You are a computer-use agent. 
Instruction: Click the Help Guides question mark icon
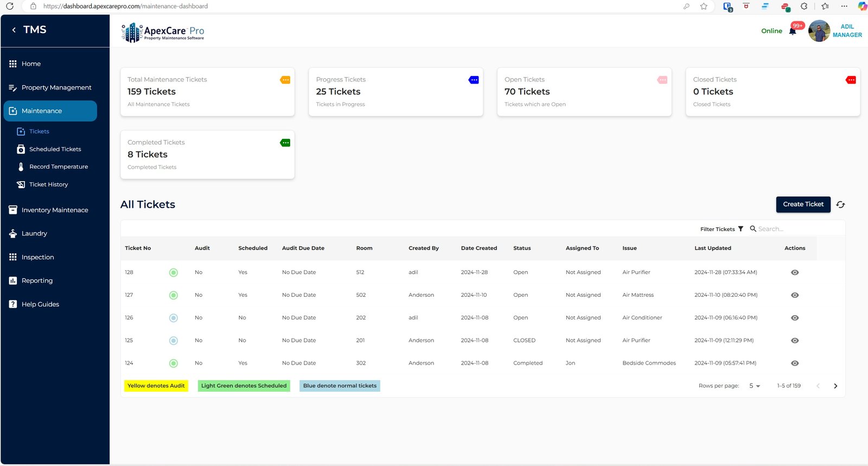[x=13, y=304]
